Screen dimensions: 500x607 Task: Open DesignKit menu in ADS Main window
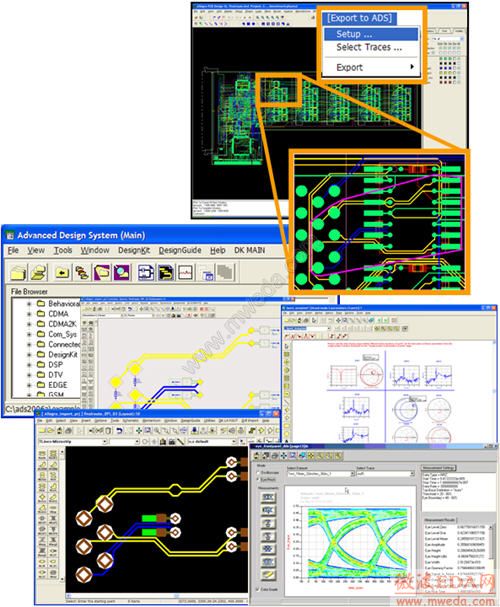click(x=134, y=250)
